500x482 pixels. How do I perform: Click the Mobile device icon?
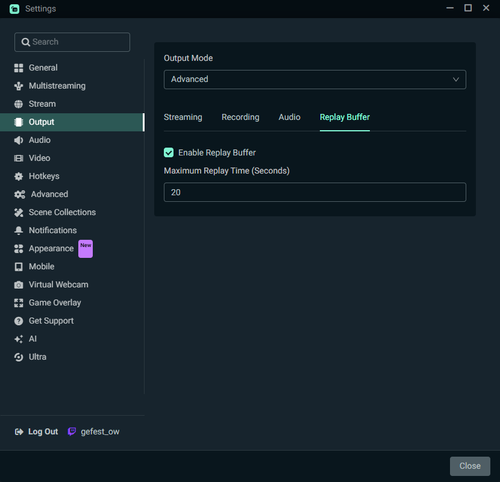point(19,267)
